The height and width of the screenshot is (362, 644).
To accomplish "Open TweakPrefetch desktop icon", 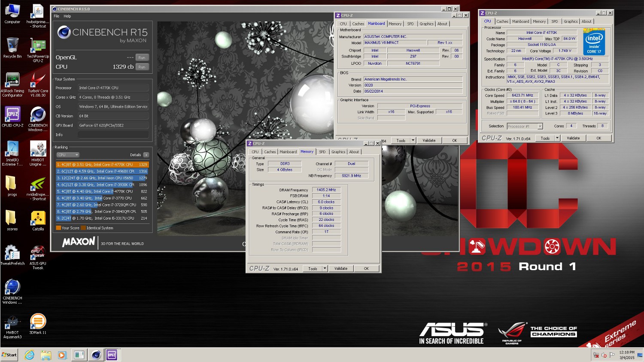I will pyautogui.click(x=12, y=255).
